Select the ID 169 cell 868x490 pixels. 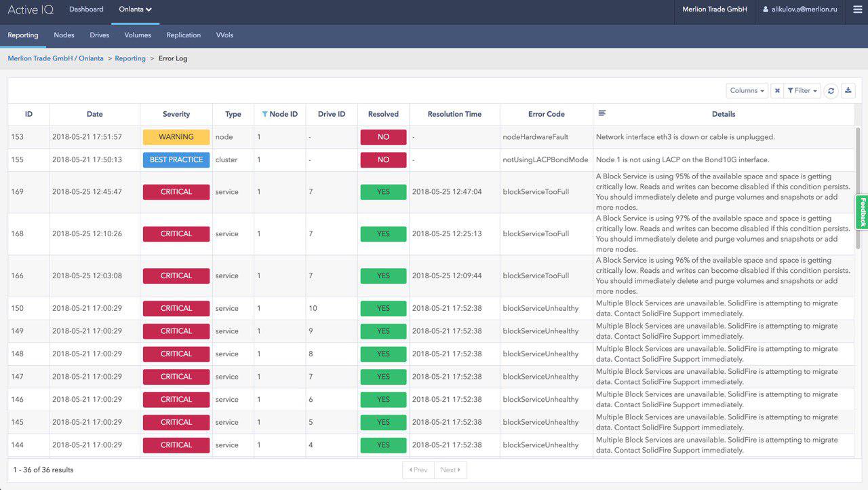tap(28, 192)
